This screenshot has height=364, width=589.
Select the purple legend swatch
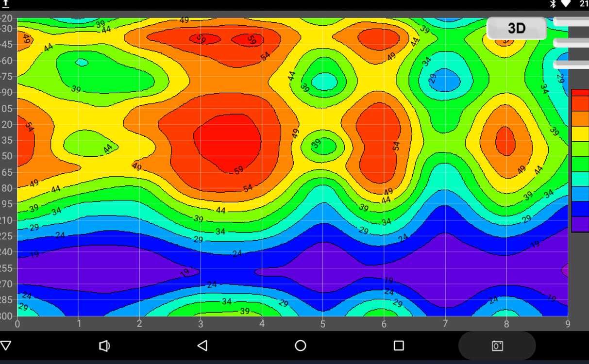[580, 224]
